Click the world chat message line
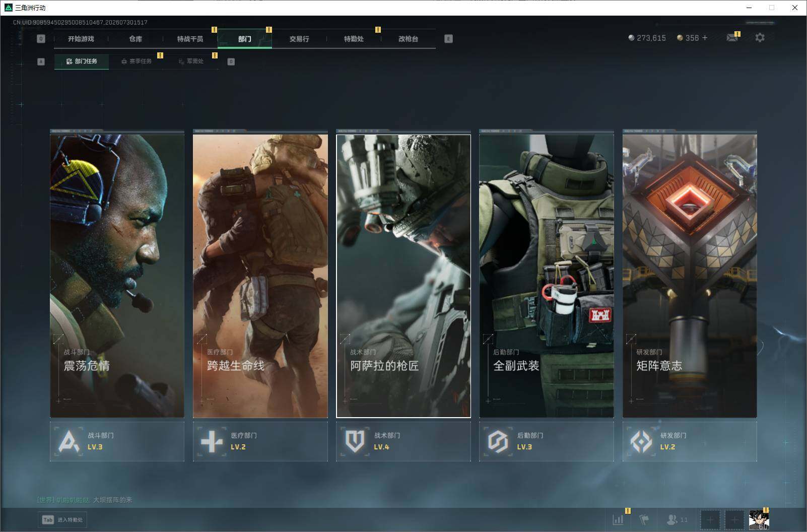The width and height of the screenshot is (807, 532). (85, 500)
